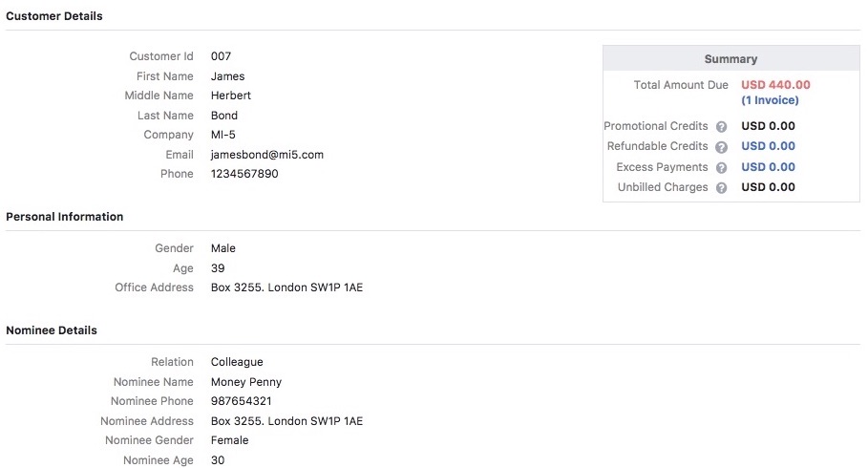This screenshot has width=868, height=468.
Task: Select the phone number 1234567890
Action: (244, 174)
